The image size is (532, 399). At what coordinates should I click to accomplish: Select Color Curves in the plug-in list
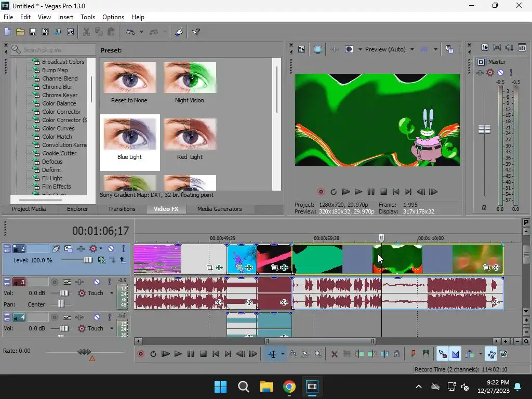tap(58, 128)
